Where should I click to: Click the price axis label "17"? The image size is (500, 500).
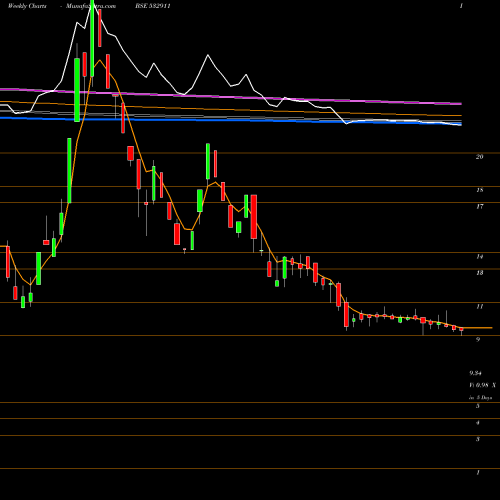479,206
